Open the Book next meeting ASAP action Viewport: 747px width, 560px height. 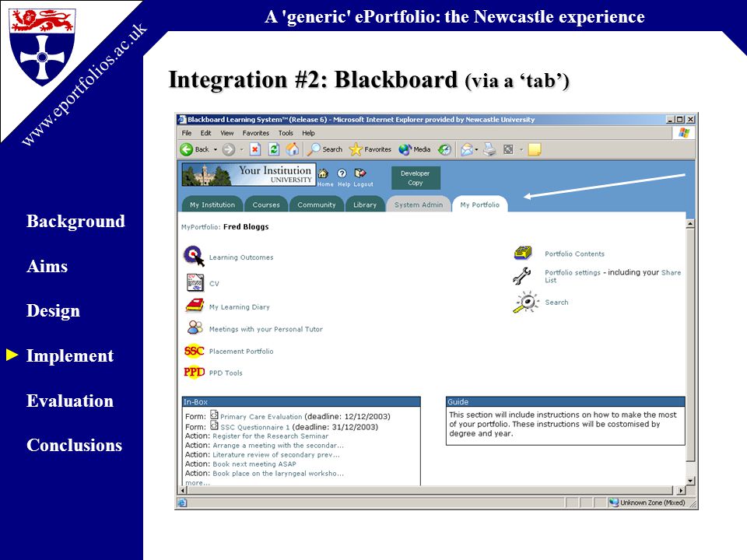(254, 464)
